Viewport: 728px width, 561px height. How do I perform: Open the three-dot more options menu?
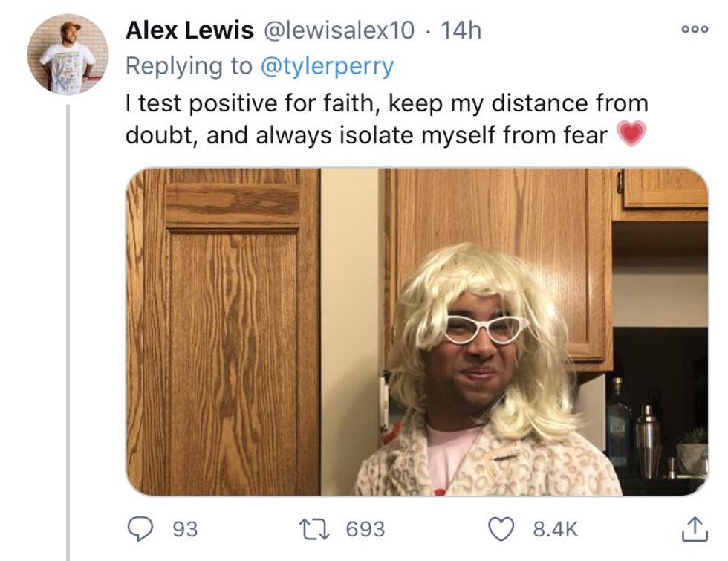[x=689, y=30]
